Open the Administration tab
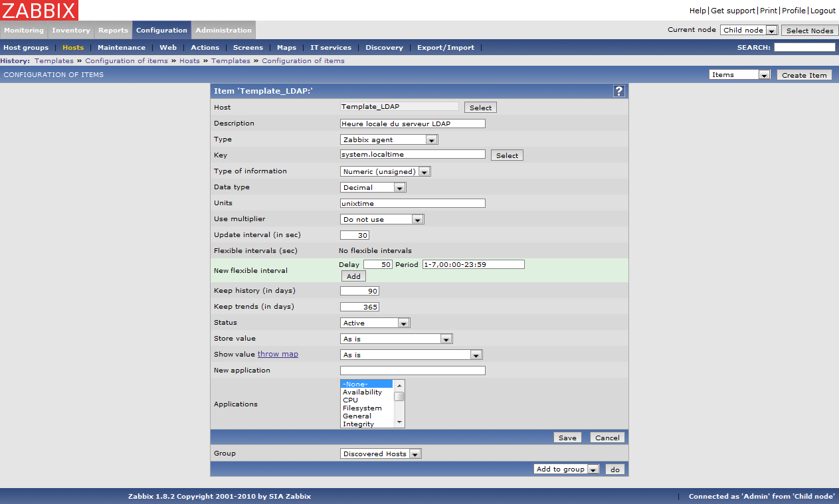The height and width of the screenshot is (504, 839). (x=223, y=30)
